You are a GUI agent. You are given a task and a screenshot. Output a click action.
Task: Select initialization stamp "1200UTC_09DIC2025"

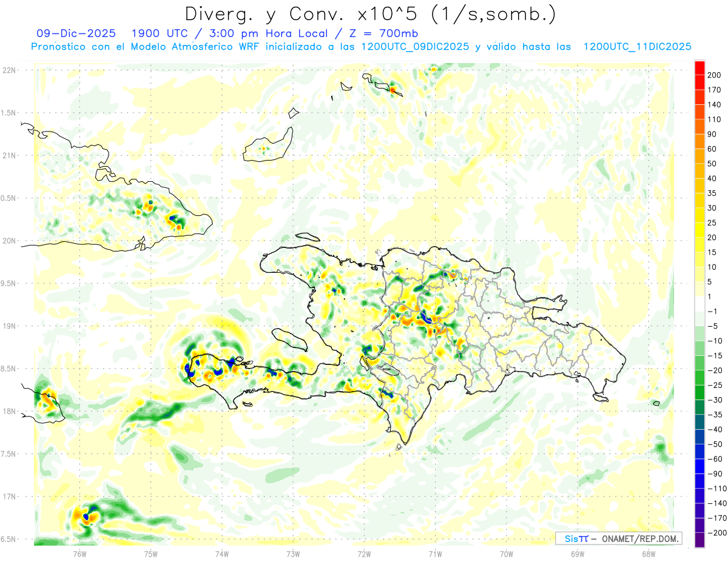click(415, 46)
